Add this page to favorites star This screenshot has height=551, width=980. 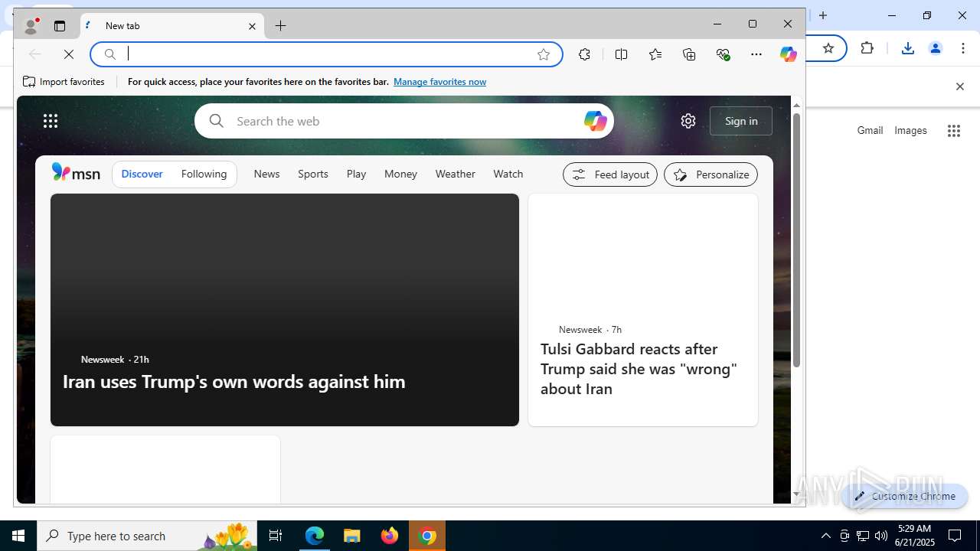click(x=544, y=54)
